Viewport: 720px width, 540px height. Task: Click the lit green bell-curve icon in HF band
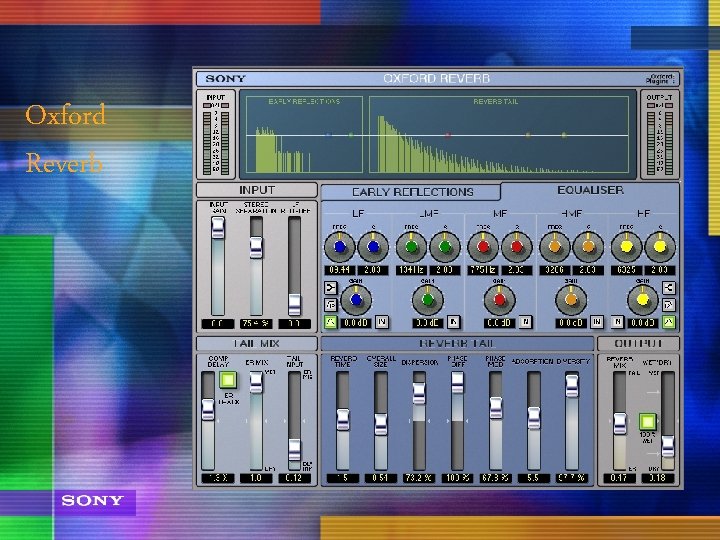(x=669, y=322)
